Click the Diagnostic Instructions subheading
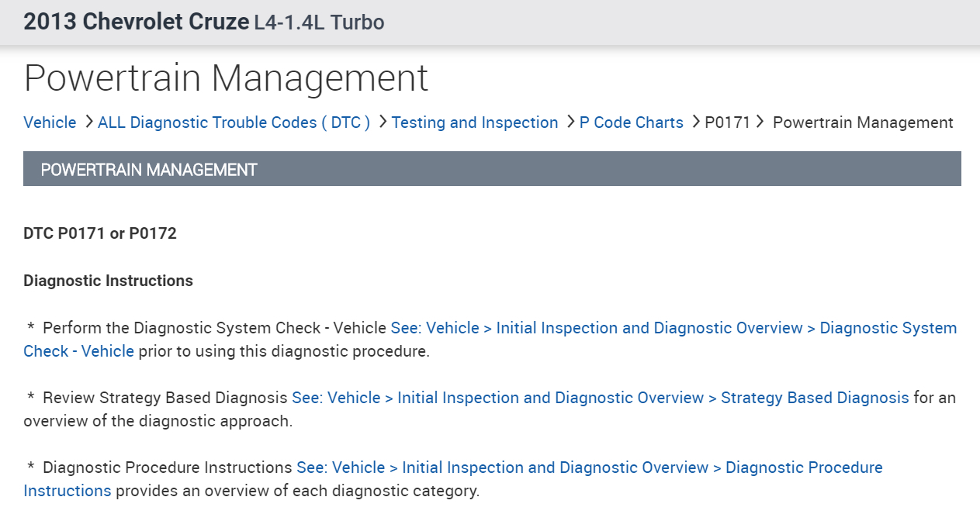Image resolution: width=980 pixels, height=521 pixels. pyautogui.click(x=109, y=281)
